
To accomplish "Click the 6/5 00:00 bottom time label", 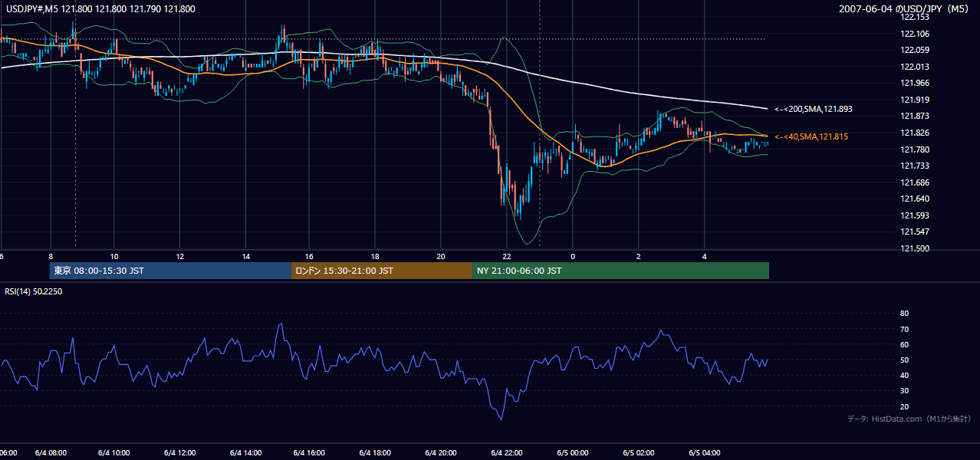I will click(572, 452).
